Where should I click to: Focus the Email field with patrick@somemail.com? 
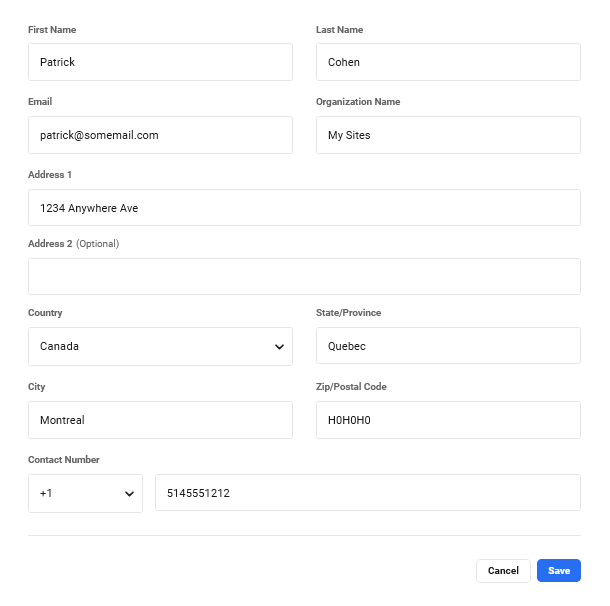160,135
